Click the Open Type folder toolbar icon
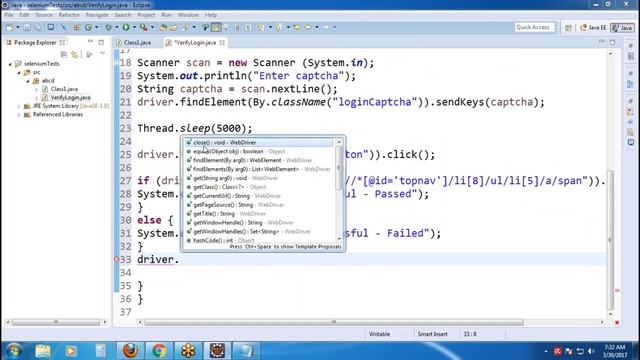This screenshot has width=640, height=360. tap(163, 27)
